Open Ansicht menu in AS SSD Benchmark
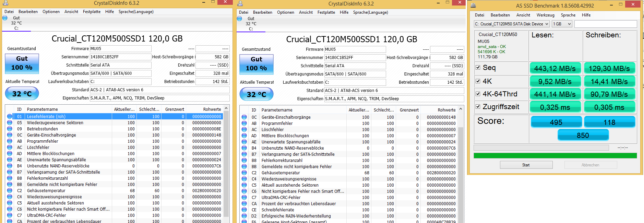Image resolution: width=644 pixels, height=223 pixels. click(523, 15)
